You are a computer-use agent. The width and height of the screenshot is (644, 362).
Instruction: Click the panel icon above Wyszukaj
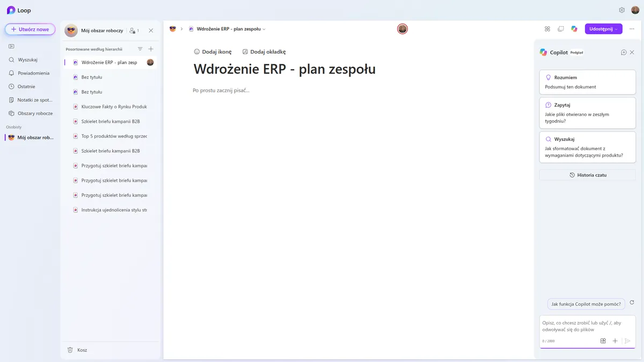(x=11, y=47)
